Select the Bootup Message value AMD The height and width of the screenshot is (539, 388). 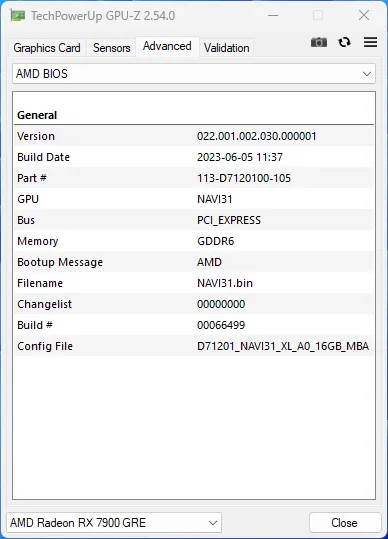(209, 262)
